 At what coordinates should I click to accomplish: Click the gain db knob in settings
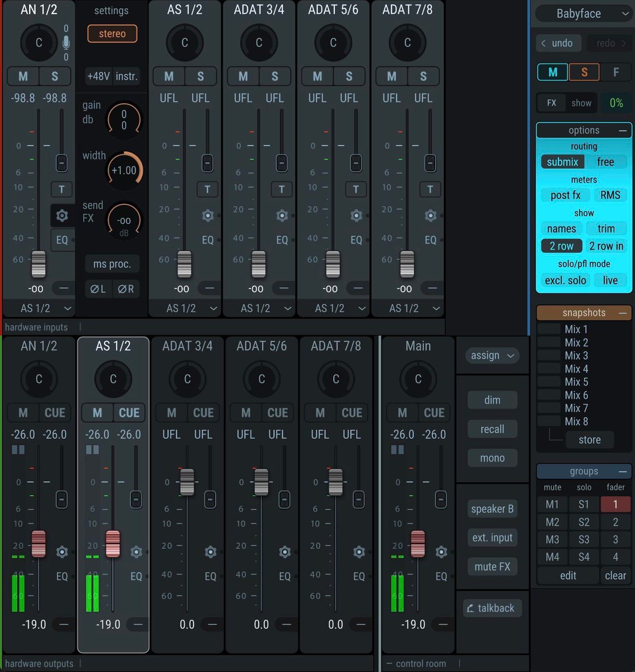124,120
